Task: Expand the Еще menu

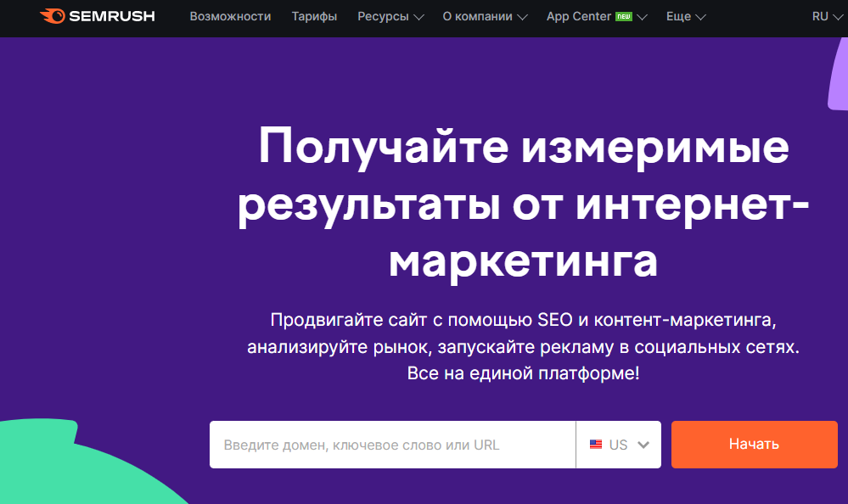Action: pyautogui.click(x=686, y=17)
